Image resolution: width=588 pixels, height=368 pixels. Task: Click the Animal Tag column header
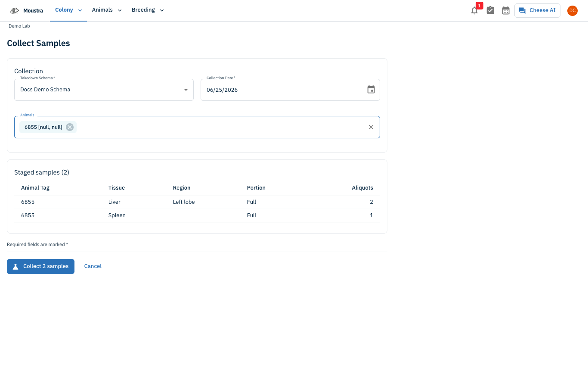click(35, 188)
